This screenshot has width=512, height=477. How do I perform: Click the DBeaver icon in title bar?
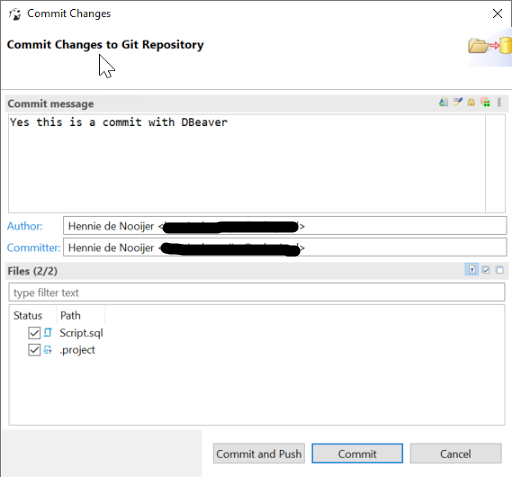click(x=15, y=14)
